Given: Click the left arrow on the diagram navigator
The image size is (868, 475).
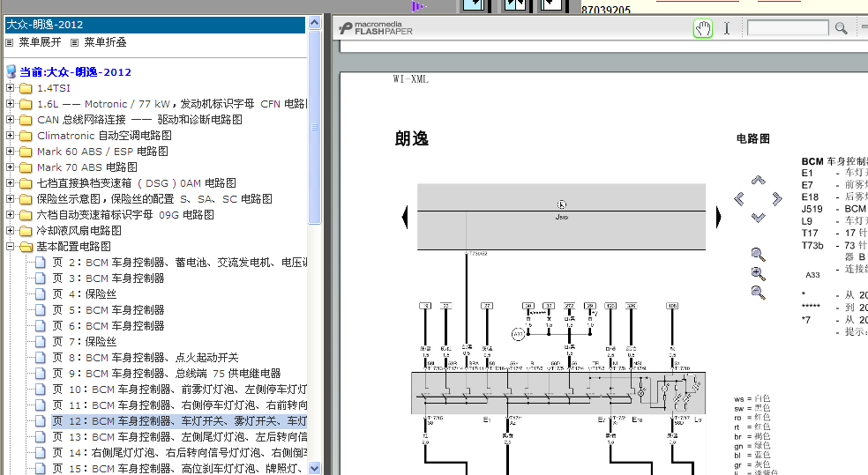Looking at the screenshot, I should pyautogui.click(x=739, y=198).
